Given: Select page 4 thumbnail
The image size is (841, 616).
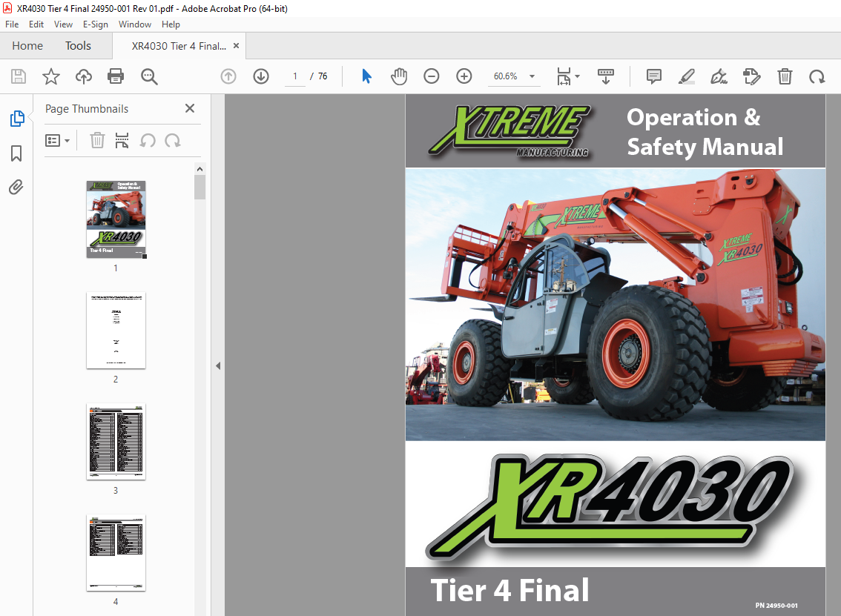Looking at the screenshot, I should [116, 553].
